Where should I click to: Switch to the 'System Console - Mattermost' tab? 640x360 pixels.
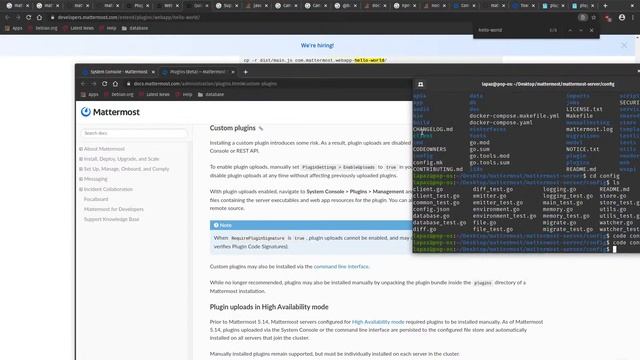coord(119,72)
